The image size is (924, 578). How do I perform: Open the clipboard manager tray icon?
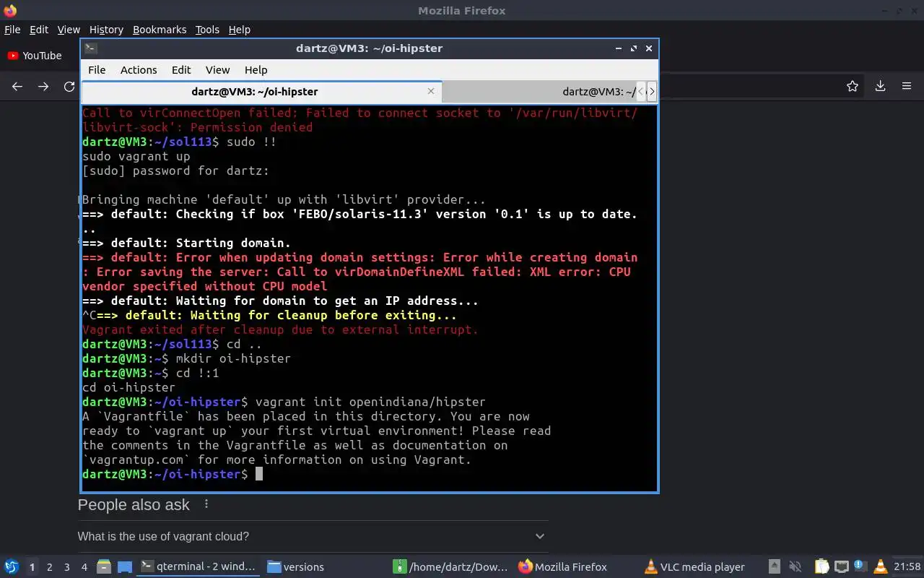tap(821, 566)
